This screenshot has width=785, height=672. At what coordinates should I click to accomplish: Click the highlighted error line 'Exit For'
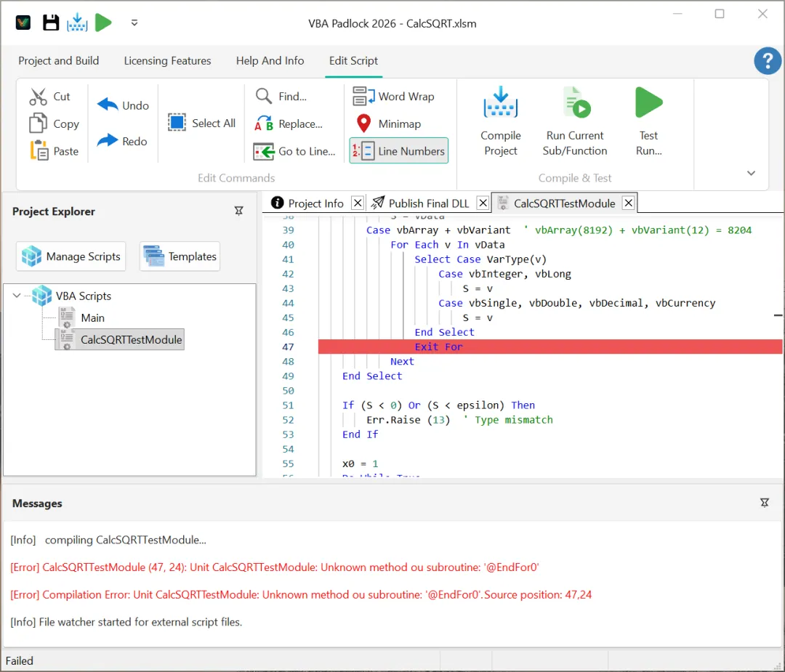(550, 347)
